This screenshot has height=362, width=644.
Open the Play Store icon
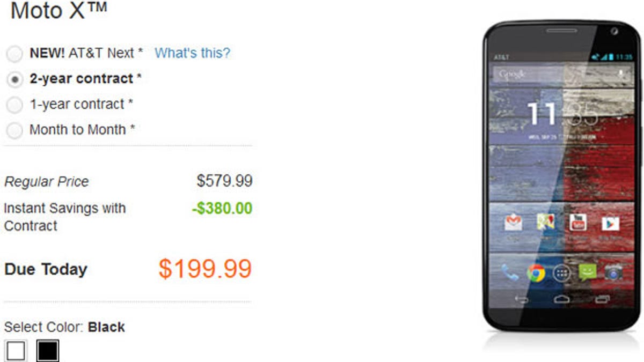click(610, 223)
